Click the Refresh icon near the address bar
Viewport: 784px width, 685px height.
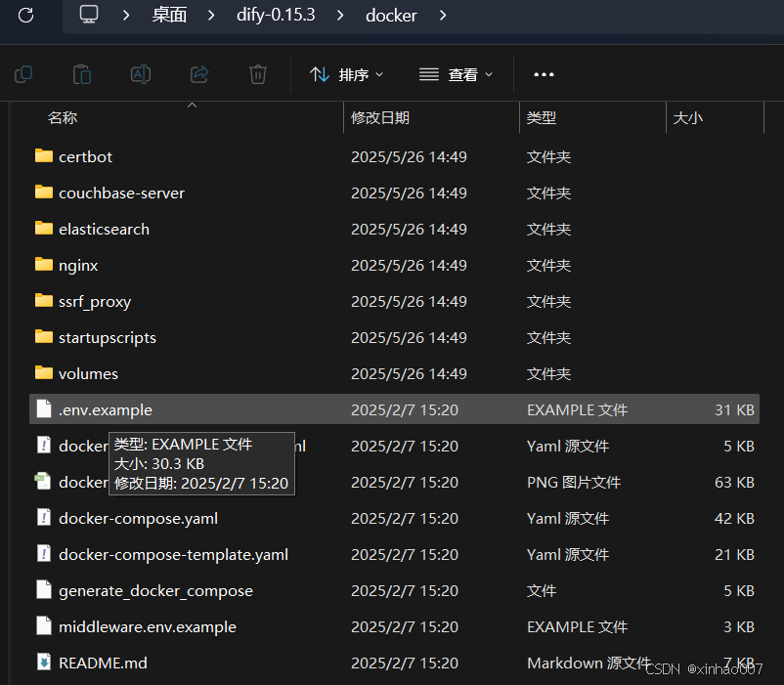[x=24, y=16]
